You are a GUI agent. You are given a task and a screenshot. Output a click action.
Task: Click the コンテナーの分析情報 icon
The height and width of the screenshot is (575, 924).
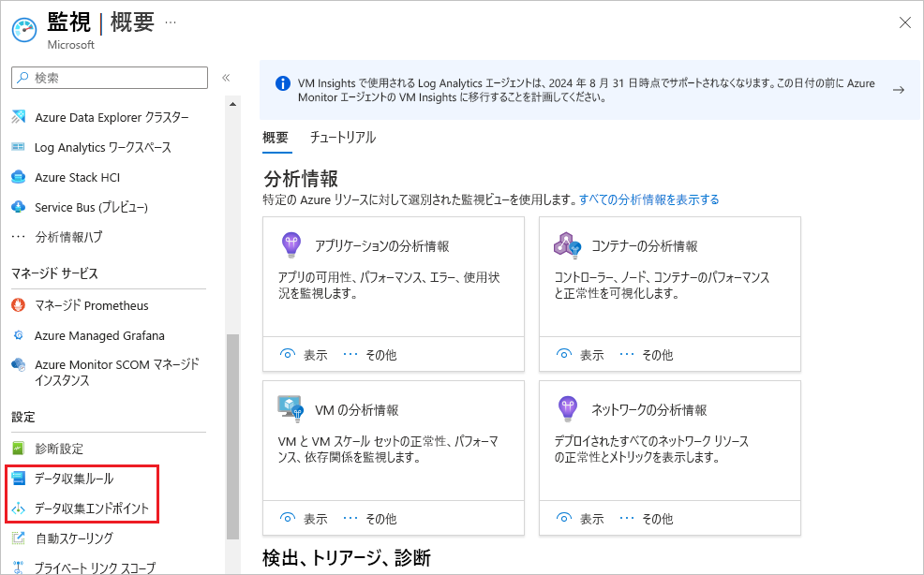(568, 245)
